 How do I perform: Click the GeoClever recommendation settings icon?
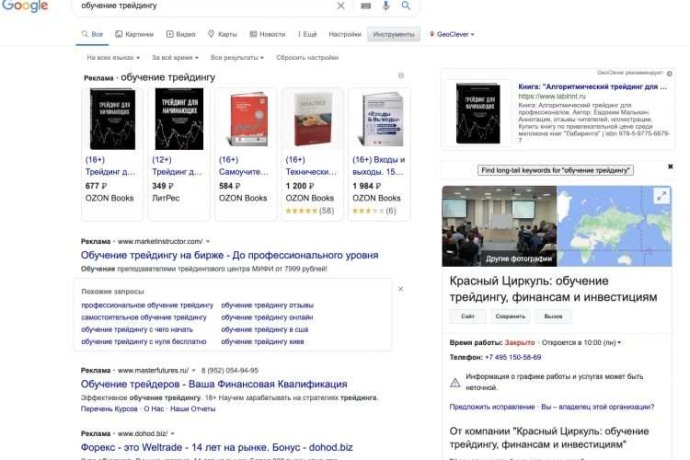[x=669, y=74]
